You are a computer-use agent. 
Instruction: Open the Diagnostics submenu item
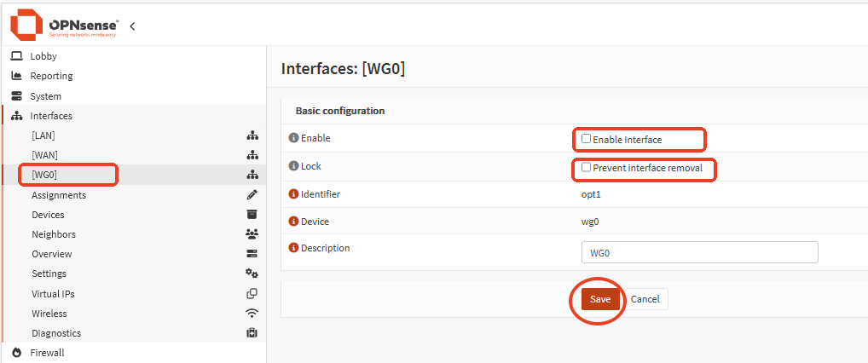point(56,333)
